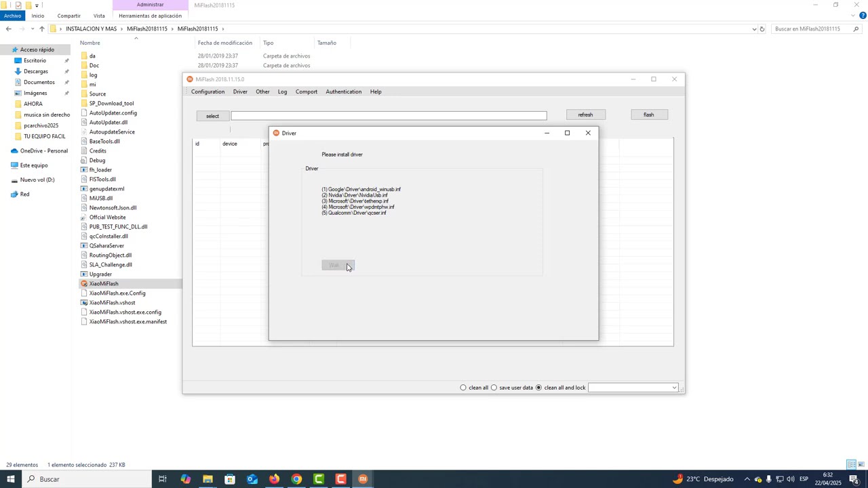868x488 pixels.
Task: Open green Camtasia taskbar icon
Action: pos(319,479)
